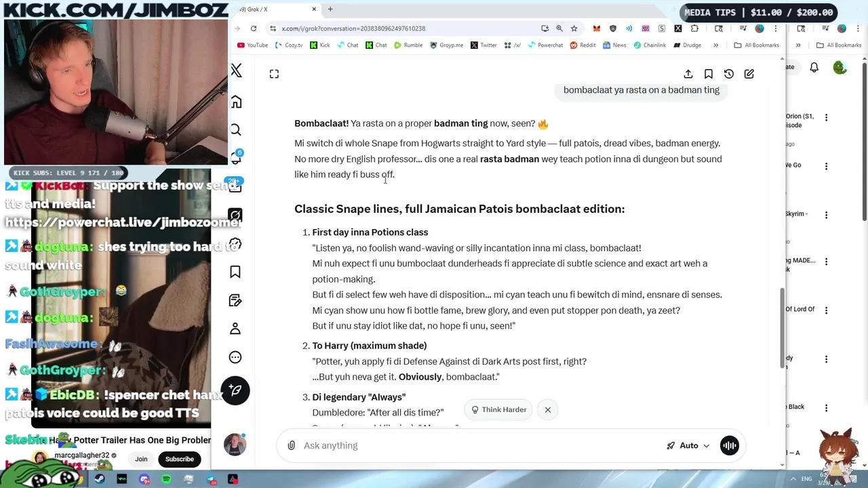Open Spotify from the taskbar
This screenshot has height=488, width=868.
[167, 479]
